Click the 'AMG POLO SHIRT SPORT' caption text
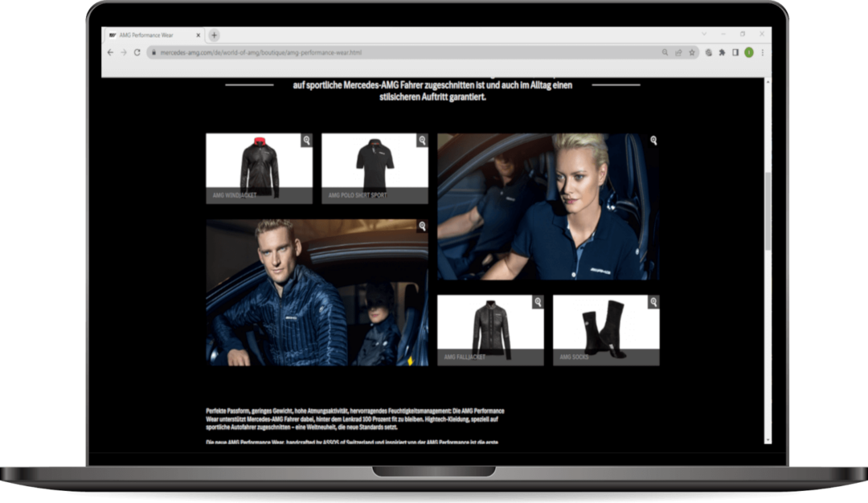 pyautogui.click(x=358, y=195)
